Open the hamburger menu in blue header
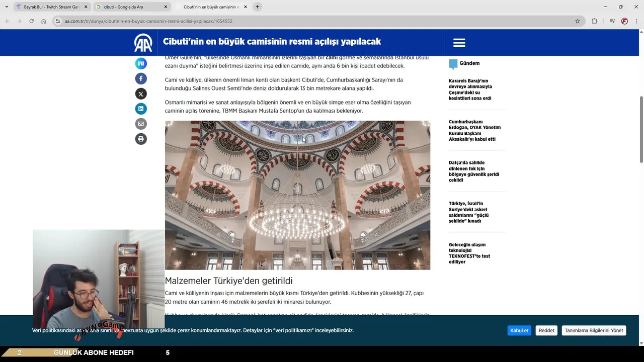 (x=459, y=43)
